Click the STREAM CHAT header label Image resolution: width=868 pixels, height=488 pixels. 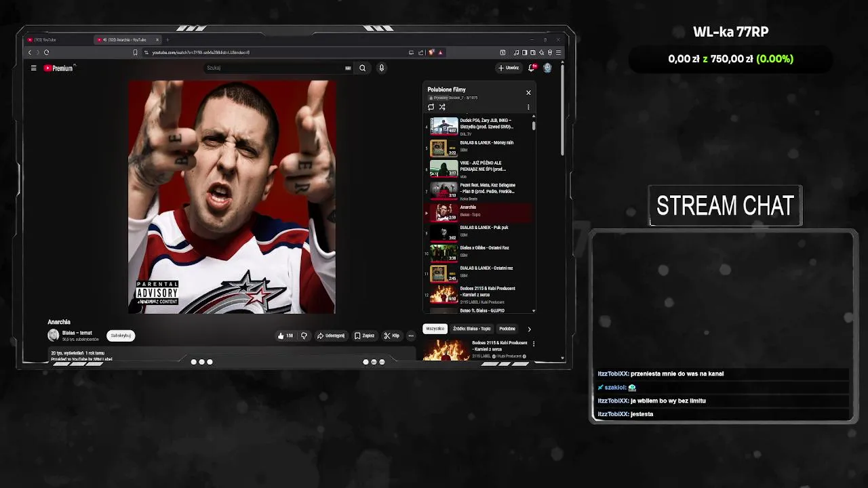(725, 205)
